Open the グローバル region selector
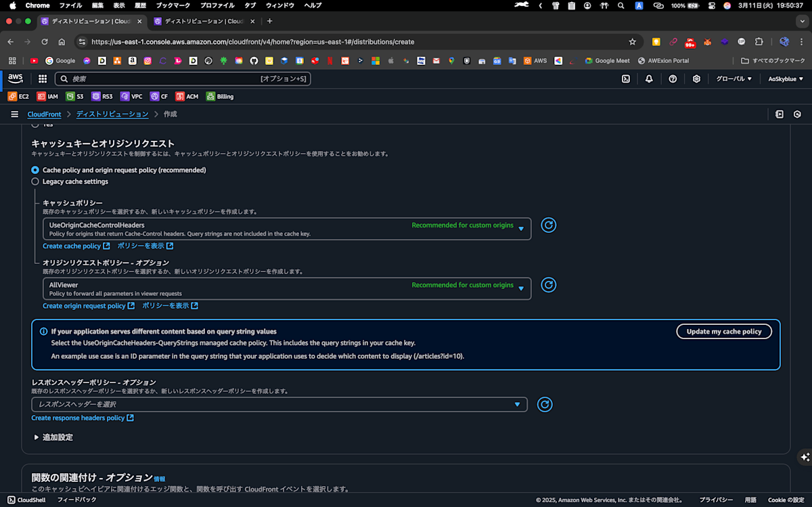Screen dimensions: 812x507 [734, 79]
